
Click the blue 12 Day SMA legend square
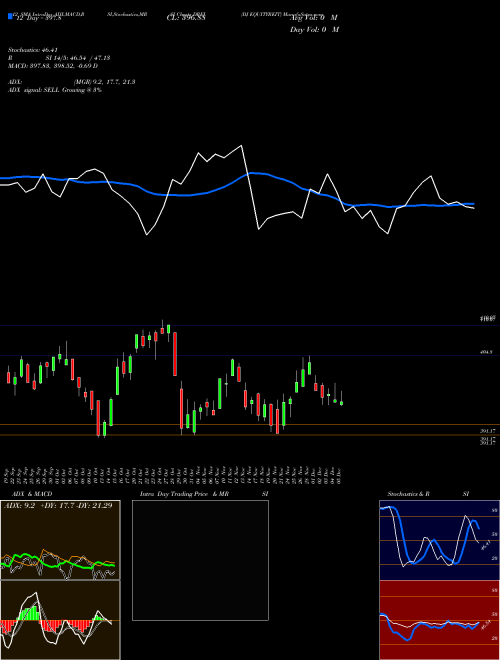pos(11,16)
